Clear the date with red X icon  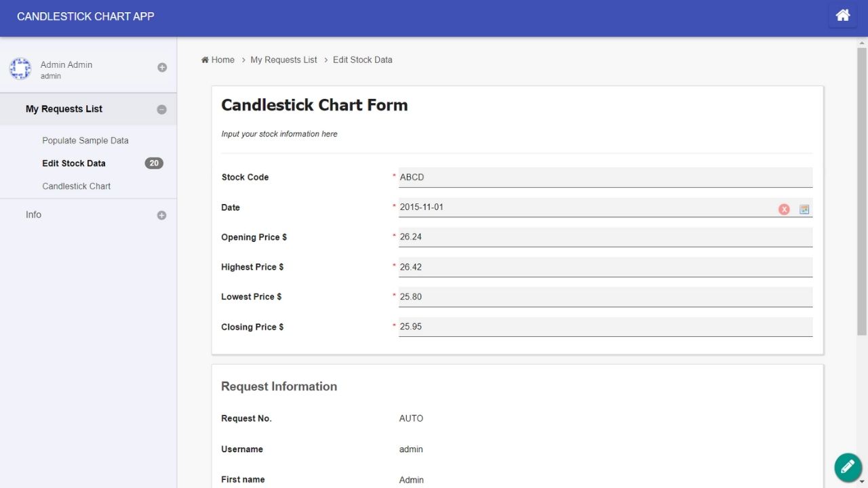784,209
